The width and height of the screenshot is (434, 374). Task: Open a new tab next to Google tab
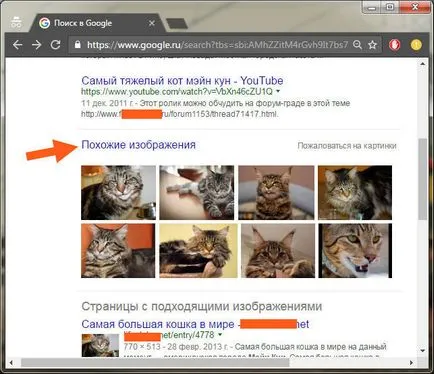click(x=177, y=23)
